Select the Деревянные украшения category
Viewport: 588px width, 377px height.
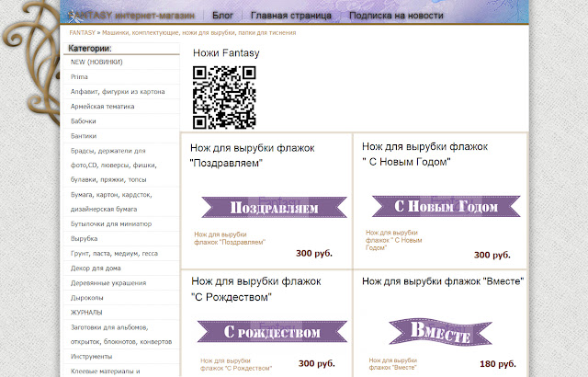(x=108, y=283)
